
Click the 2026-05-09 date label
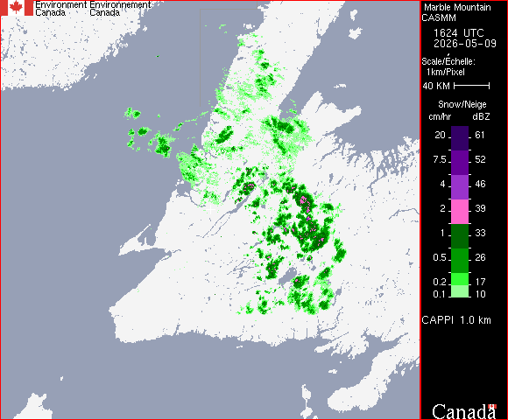click(x=465, y=44)
